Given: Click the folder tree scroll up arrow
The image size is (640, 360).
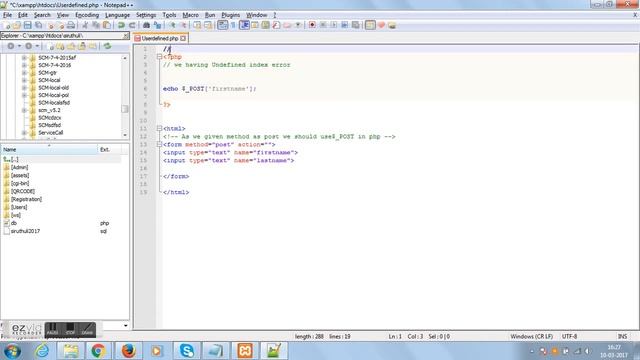Looking at the screenshot, I should point(125,58).
